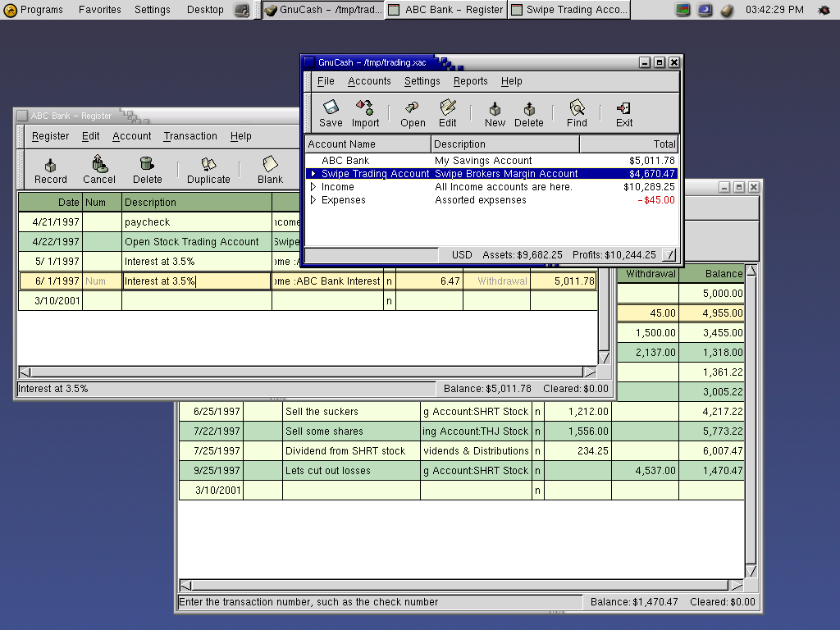Viewport: 840px width, 630px height.
Task: Click the GnuCash taskbar button
Action: point(323,10)
